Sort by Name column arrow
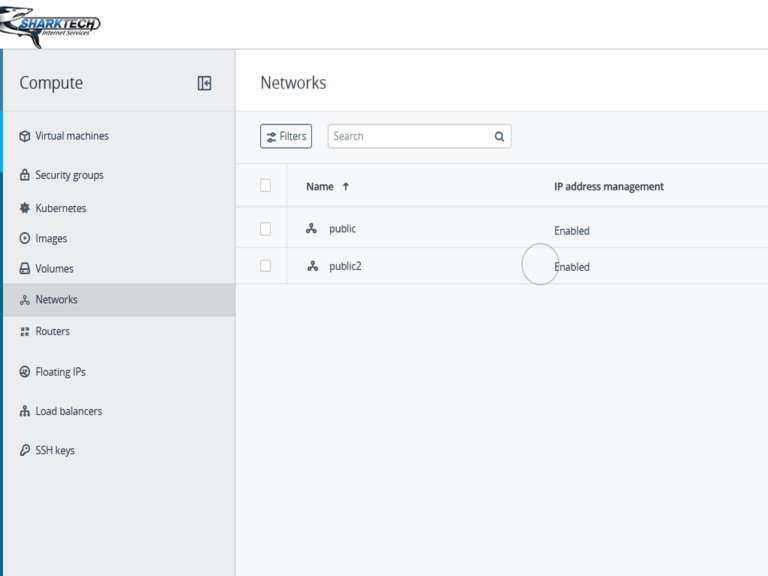Image resolution: width=768 pixels, height=576 pixels. 346,186
